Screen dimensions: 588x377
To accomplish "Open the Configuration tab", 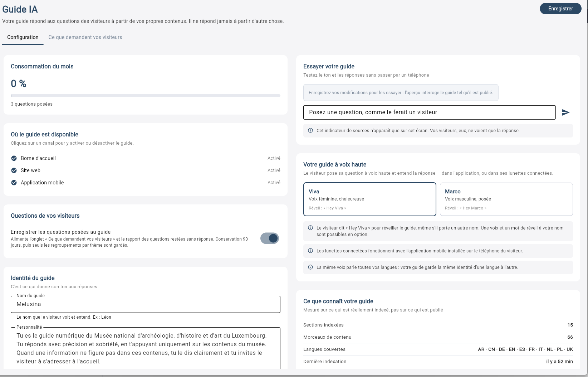I will click(23, 37).
